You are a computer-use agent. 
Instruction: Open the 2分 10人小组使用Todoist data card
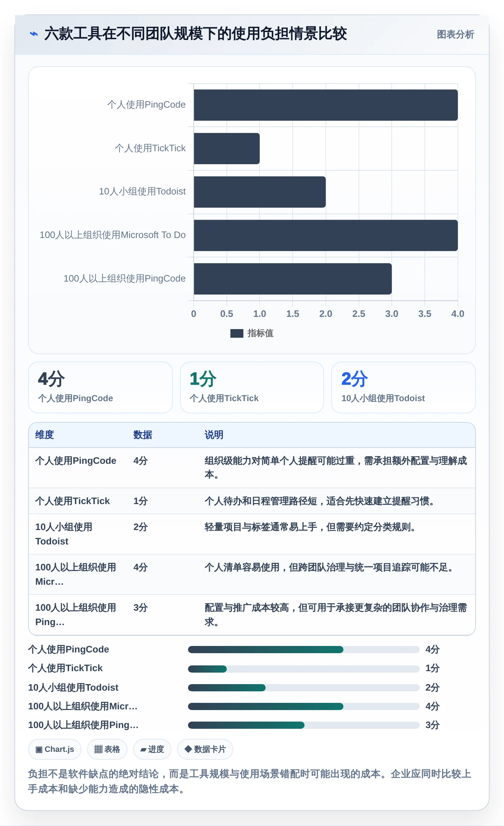pyautogui.click(x=404, y=387)
